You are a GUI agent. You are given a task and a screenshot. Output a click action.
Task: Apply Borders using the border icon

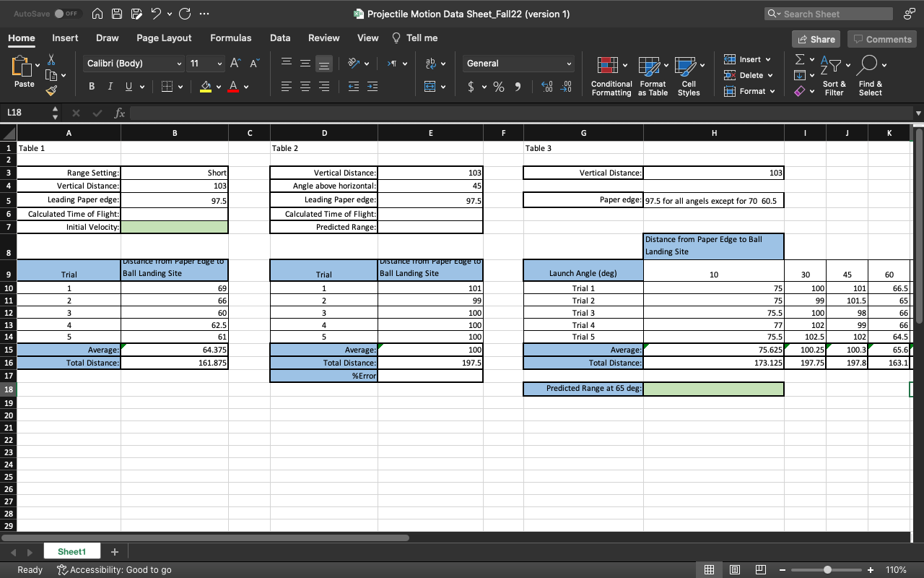coord(167,87)
